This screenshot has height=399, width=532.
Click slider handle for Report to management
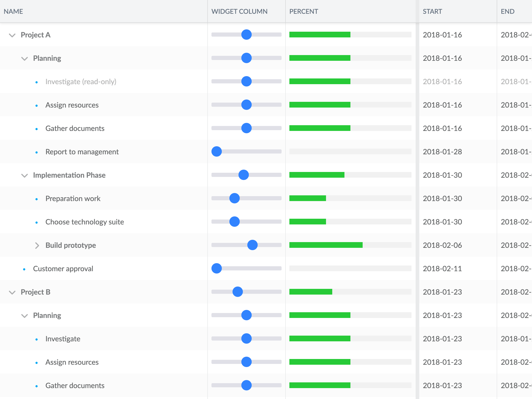click(217, 151)
